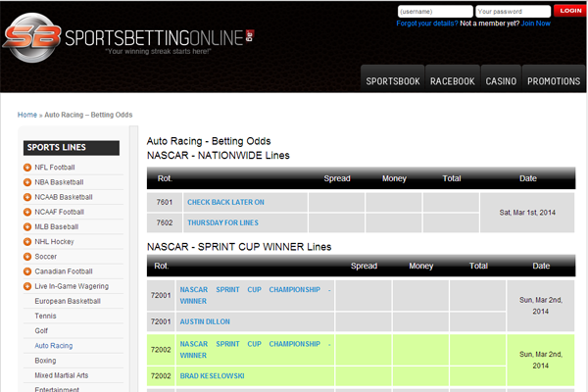Expand the NHL Hockey plus icon

tap(27, 242)
